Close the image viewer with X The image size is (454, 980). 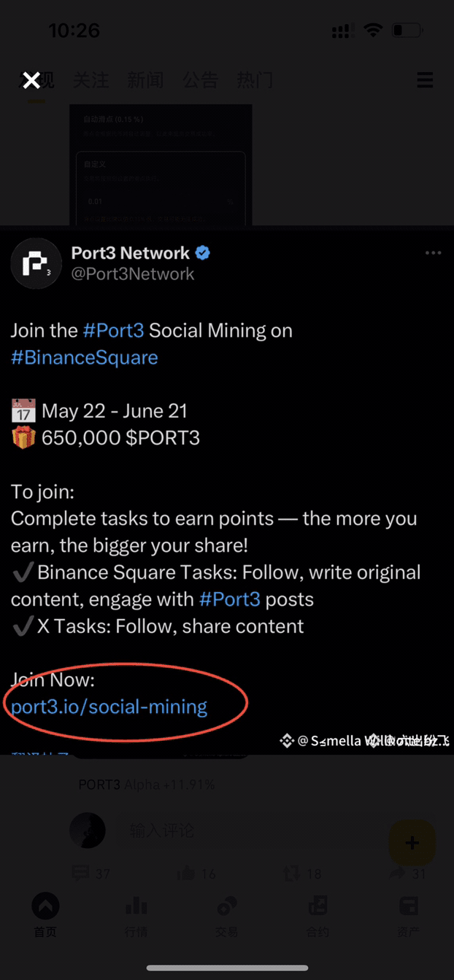pos(31,80)
